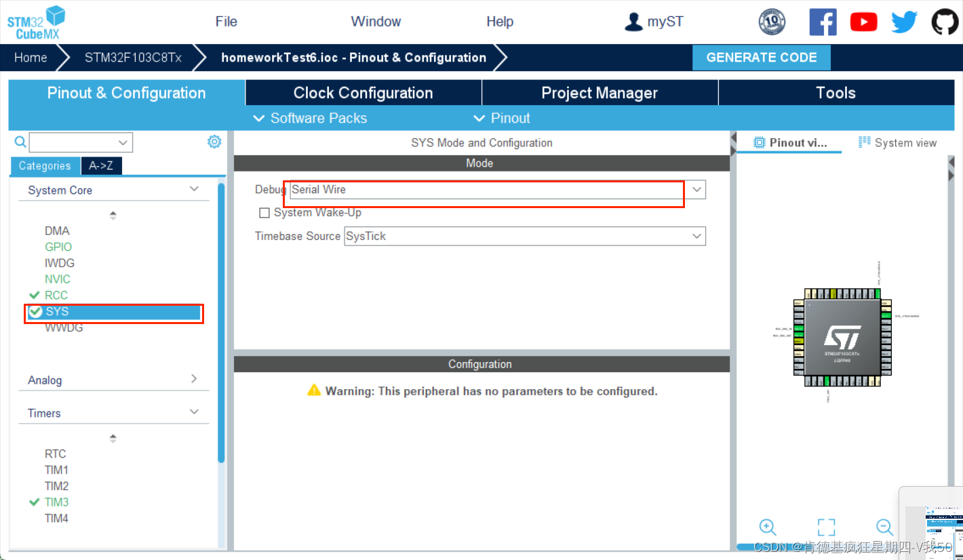Select DMA in System Core
Image resolution: width=963 pixels, height=560 pixels.
pyautogui.click(x=57, y=231)
